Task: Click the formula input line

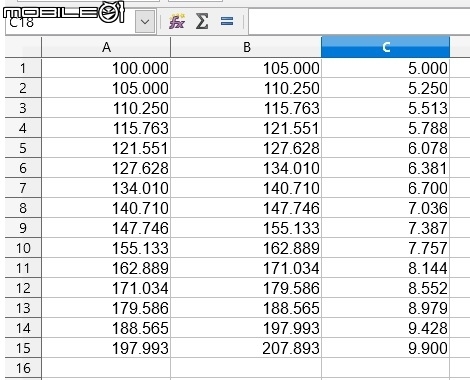Action: click(359, 22)
